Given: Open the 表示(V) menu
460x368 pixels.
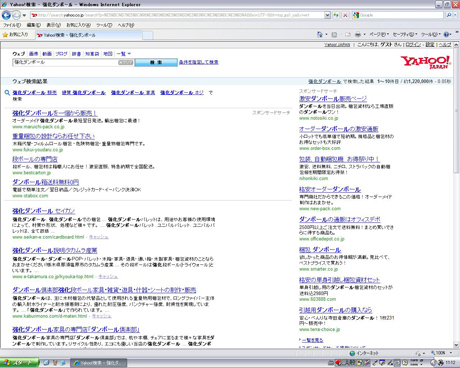Looking at the screenshot, I should (x=54, y=25).
